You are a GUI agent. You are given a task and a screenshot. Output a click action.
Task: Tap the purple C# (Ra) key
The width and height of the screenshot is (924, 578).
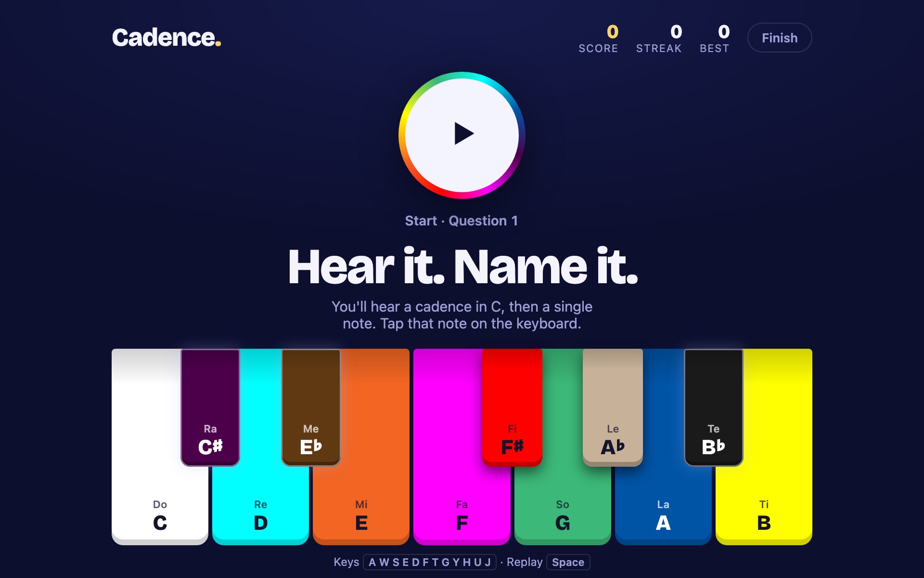point(210,407)
